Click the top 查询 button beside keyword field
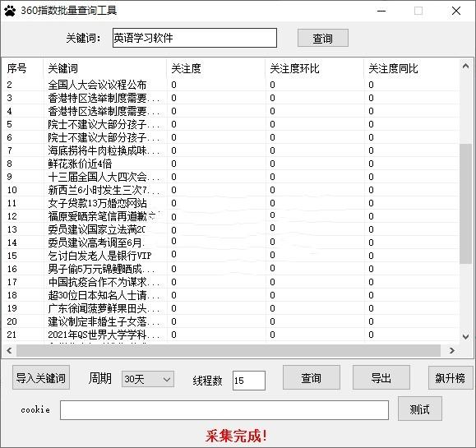Viewport: 476px width, 448px height. pyautogui.click(x=323, y=39)
